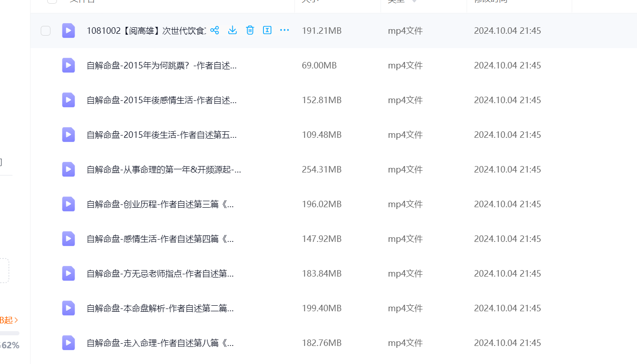Click video icon of 方无忌老师指点 file
The width and height of the screenshot is (637, 364).
pyautogui.click(x=69, y=273)
